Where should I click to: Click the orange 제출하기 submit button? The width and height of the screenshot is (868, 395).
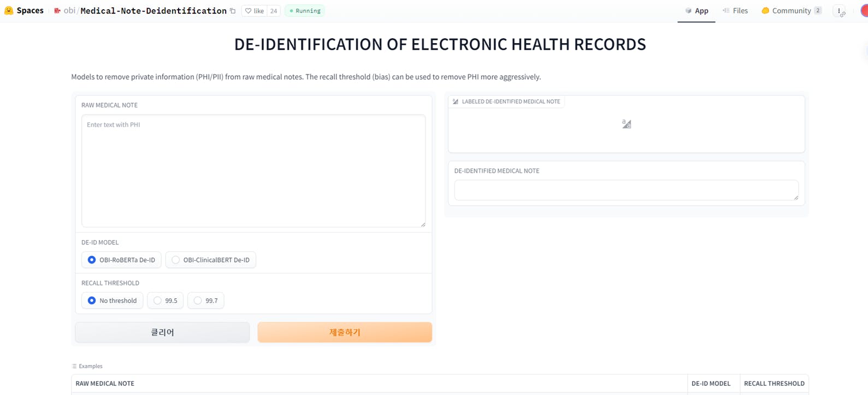pos(345,332)
